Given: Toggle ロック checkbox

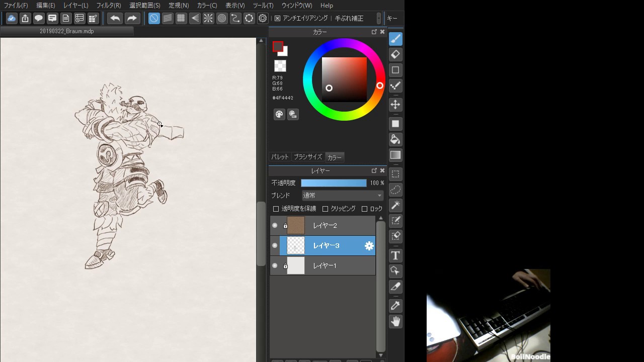Looking at the screenshot, I should tap(365, 209).
